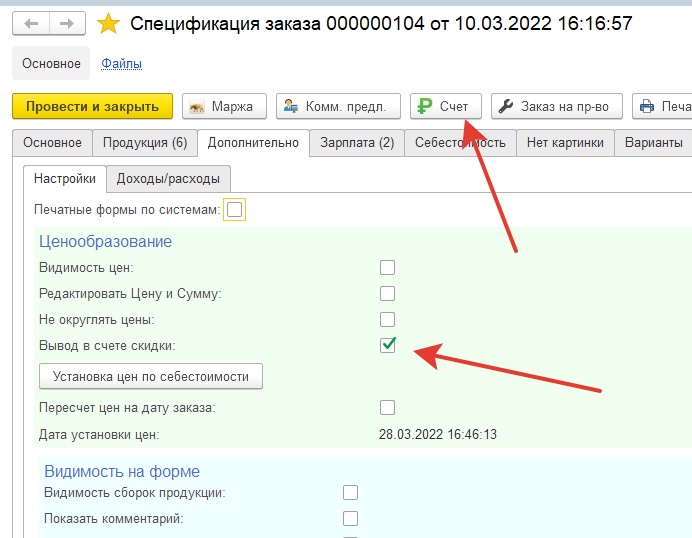Viewport: 692px width, 538px height.
Task: Select the Дополнительно tab
Action: [253, 143]
